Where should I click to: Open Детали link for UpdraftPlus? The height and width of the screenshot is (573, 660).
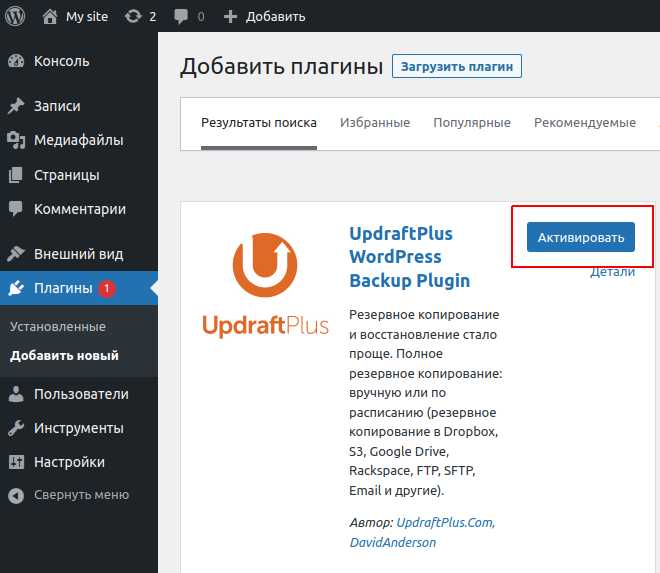[x=612, y=272]
